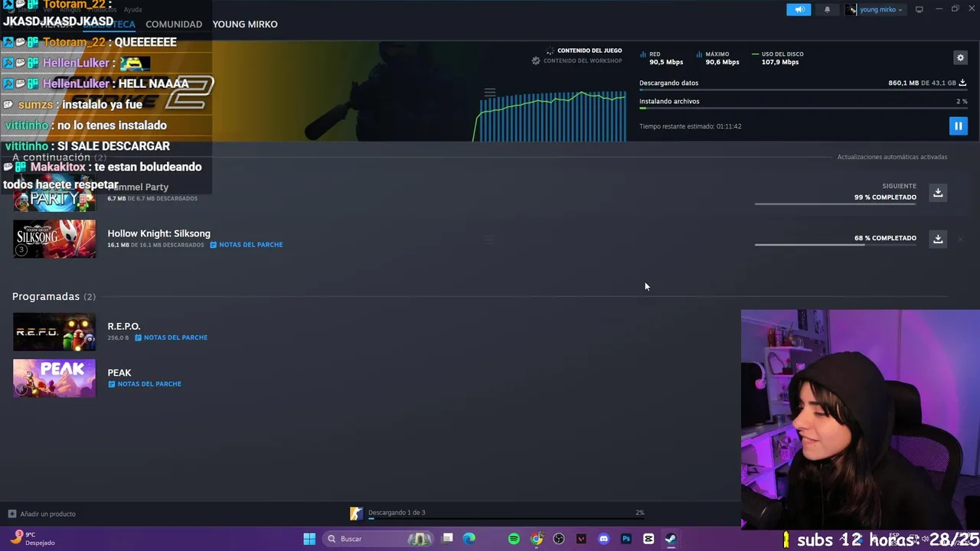
Task: Select R.E.P.O. game thumbnail
Action: click(54, 332)
